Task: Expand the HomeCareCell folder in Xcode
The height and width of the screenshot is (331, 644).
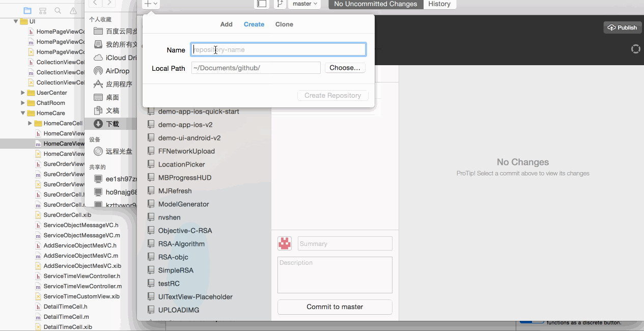Action: pos(30,123)
